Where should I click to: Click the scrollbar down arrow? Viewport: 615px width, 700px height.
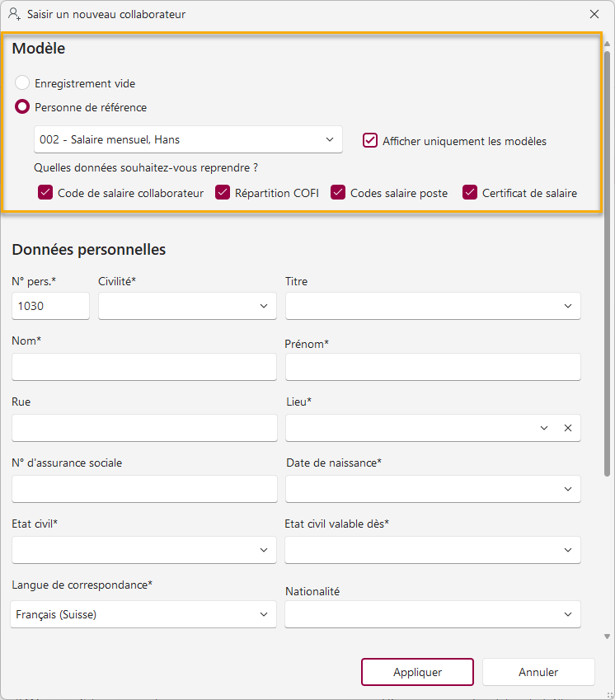pyautogui.click(x=607, y=637)
